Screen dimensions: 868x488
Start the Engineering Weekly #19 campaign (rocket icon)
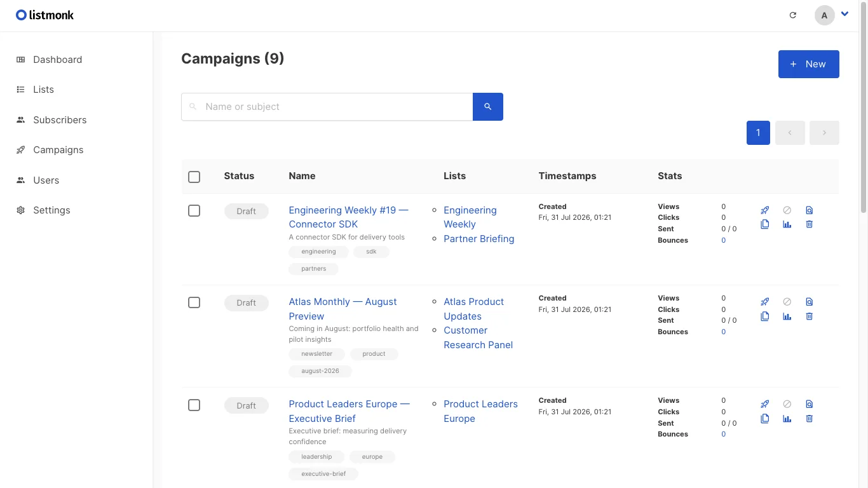click(x=765, y=210)
